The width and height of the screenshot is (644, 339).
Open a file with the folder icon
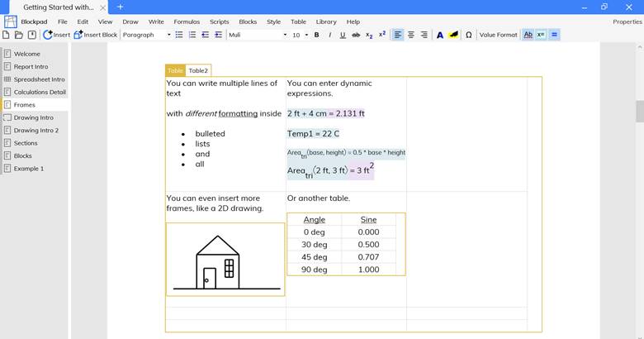(19, 35)
